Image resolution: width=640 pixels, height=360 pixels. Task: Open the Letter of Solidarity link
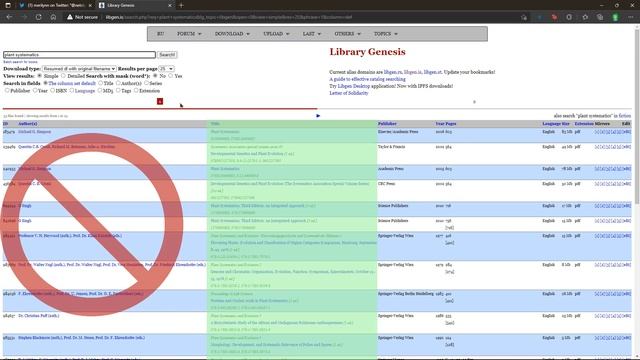tap(349, 93)
